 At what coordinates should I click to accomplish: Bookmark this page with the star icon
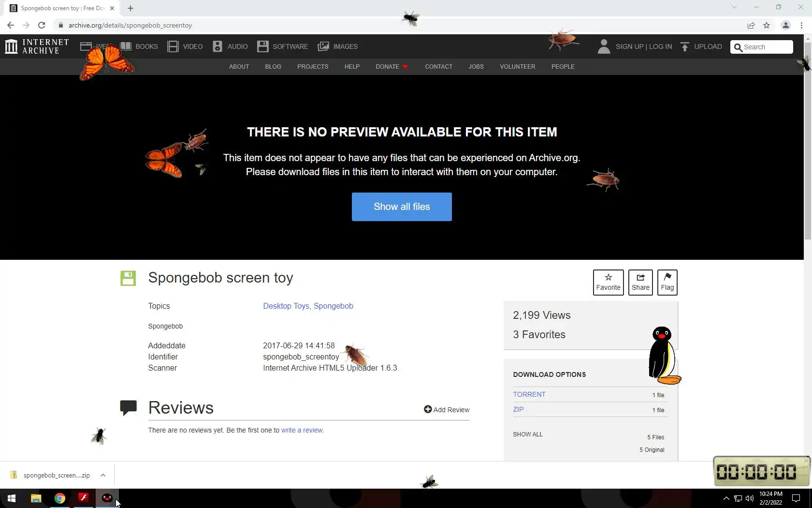click(x=767, y=25)
